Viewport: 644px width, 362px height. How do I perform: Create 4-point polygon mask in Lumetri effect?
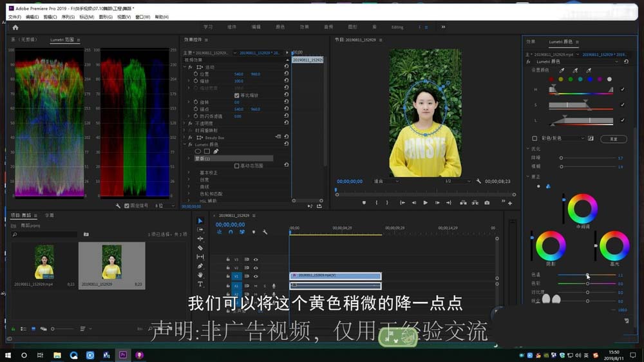tap(207, 151)
